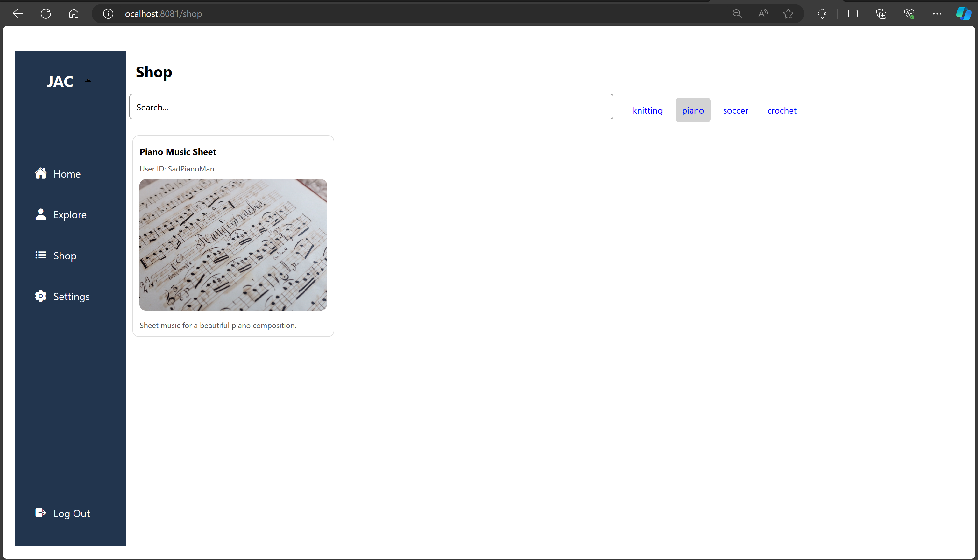
Task: Deselect the active piano filter
Action: [692, 110]
